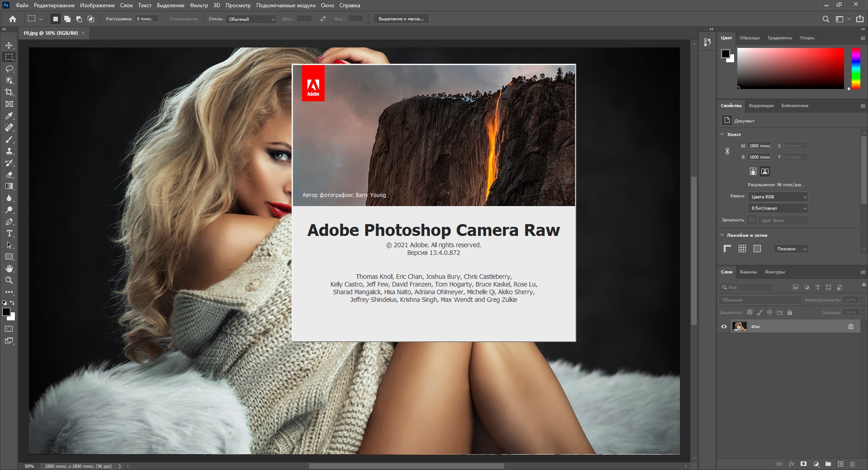Pick a color in the color field
Image resolution: width=868 pixels, height=470 pixels.
791,68
